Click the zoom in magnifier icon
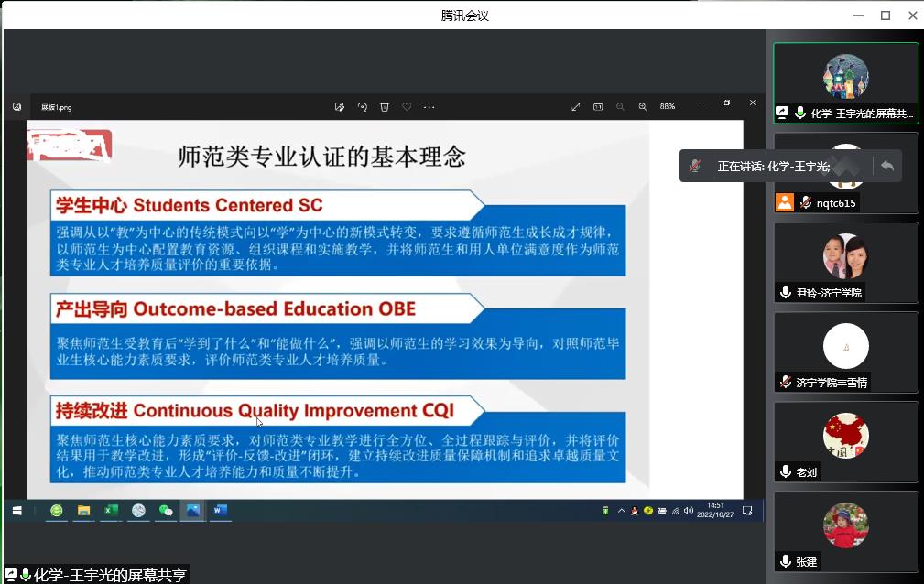This screenshot has width=924, height=584. pyautogui.click(x=643, y=107)
